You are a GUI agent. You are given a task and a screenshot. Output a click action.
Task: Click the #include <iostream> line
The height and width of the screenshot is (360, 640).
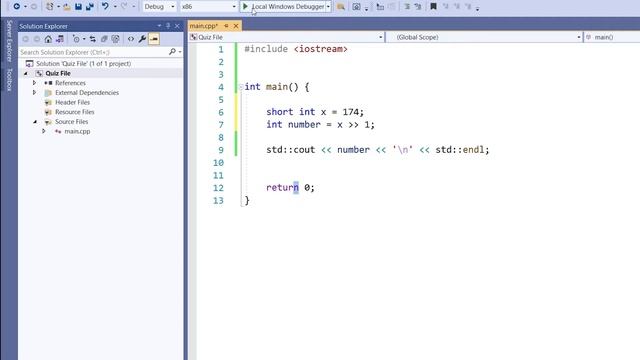click(296, 49)
